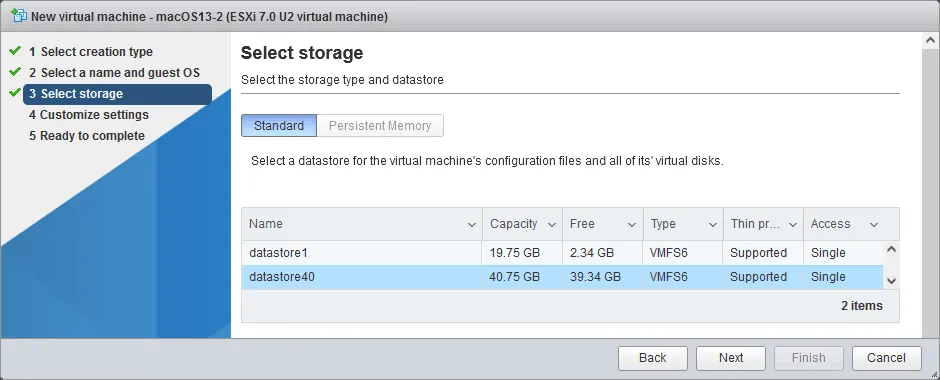This screenshot has width=940, height=380.
Task: Click the new virtual machine title icon
Action: [x=19, y=16]
